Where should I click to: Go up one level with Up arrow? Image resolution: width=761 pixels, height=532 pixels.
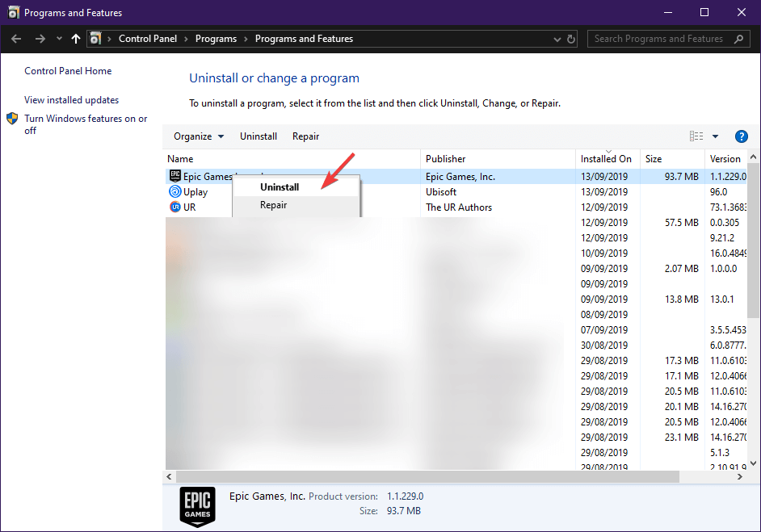(76, 39)
